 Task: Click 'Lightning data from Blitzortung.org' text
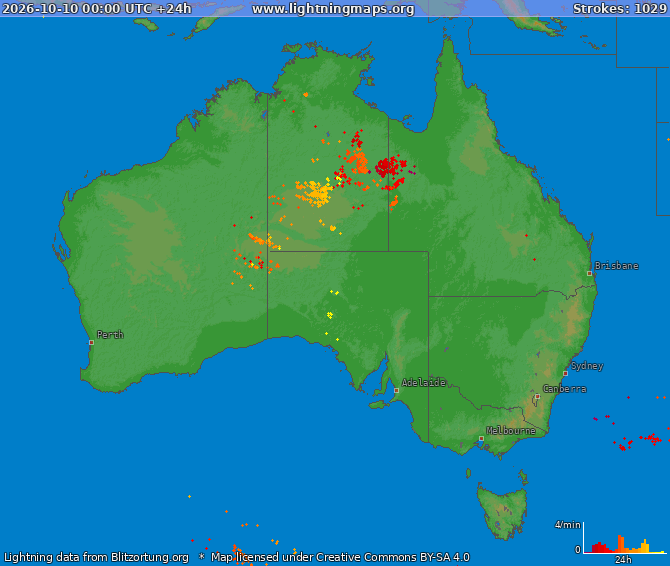pyautogui.click(x=96, y=557)
